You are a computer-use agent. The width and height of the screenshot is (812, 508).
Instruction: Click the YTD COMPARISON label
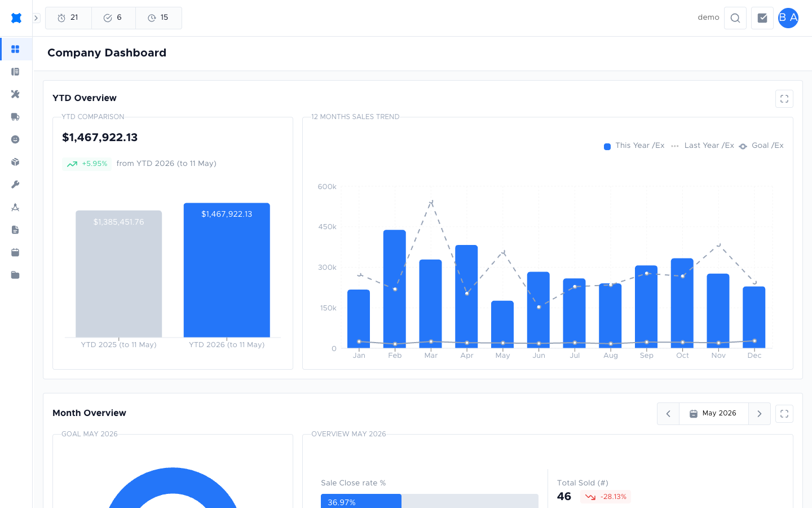pyautogui.click(x=93, y=117)
